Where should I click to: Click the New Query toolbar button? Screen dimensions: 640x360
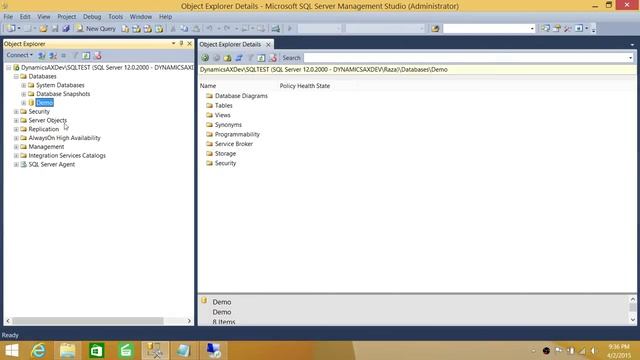[x=96, y=29]
